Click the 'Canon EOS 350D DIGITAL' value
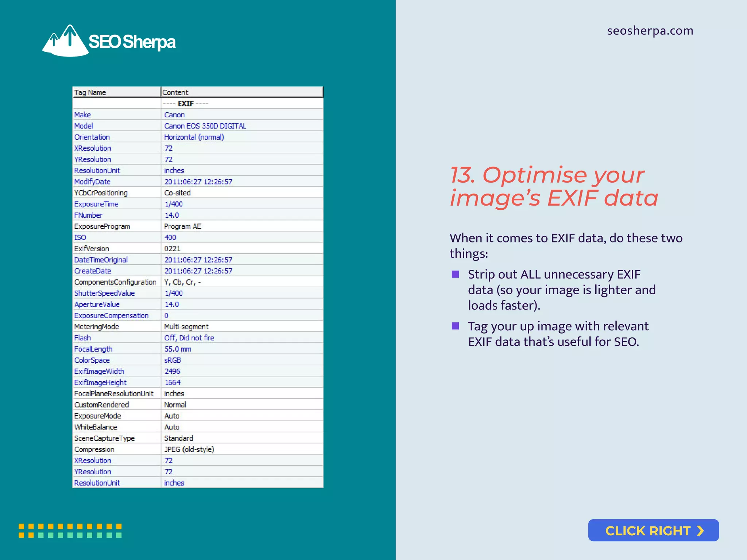Screen dimensions: 747x560 [x=205, y=126]
